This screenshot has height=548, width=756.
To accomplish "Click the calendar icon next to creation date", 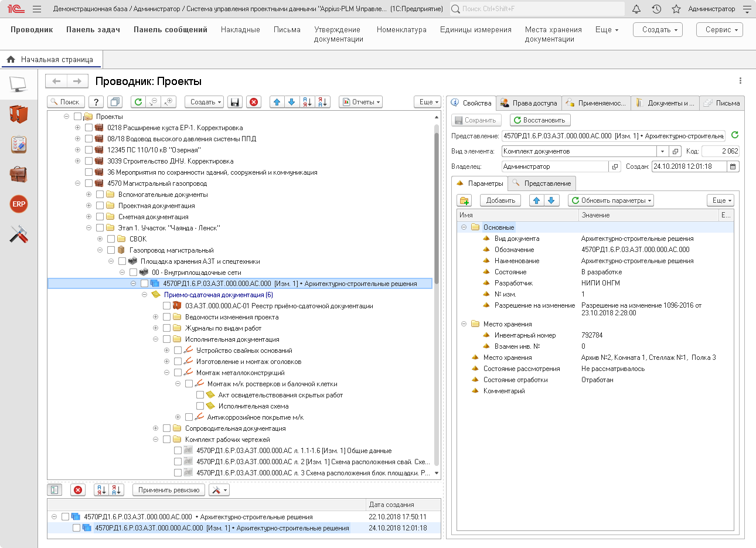I will (733, 166).
